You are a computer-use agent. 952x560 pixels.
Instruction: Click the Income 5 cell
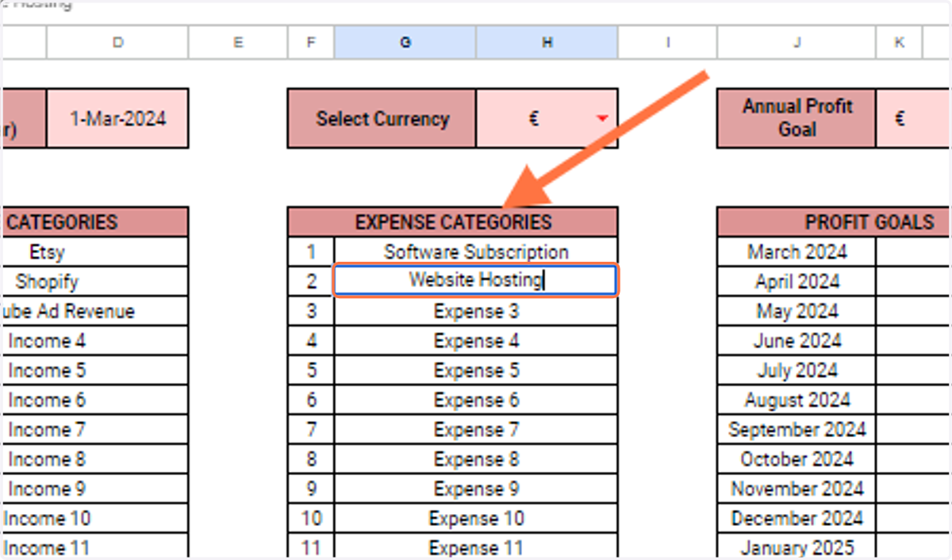(95, 370)
